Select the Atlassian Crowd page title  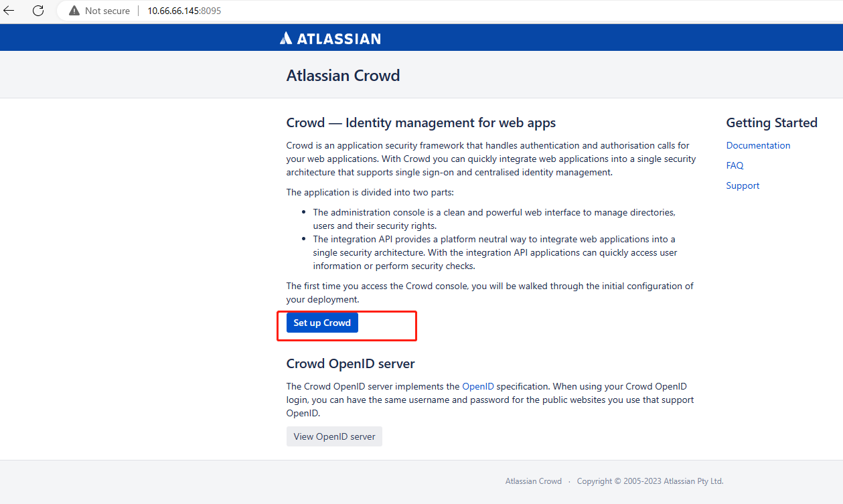(x=343, y=75)
